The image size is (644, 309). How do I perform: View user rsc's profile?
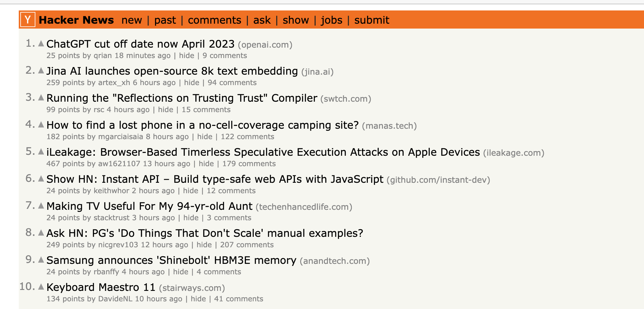99,110
